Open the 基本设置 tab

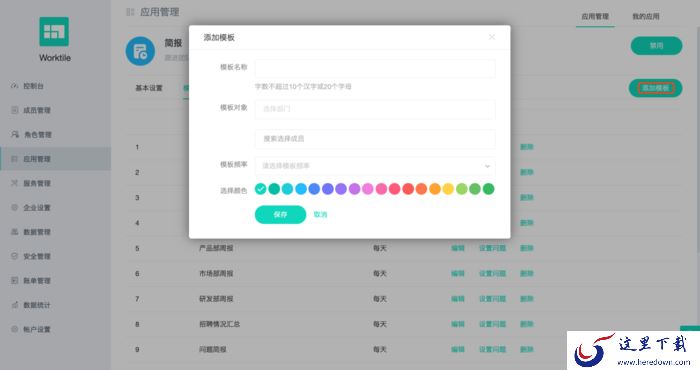tap(149, 88)
